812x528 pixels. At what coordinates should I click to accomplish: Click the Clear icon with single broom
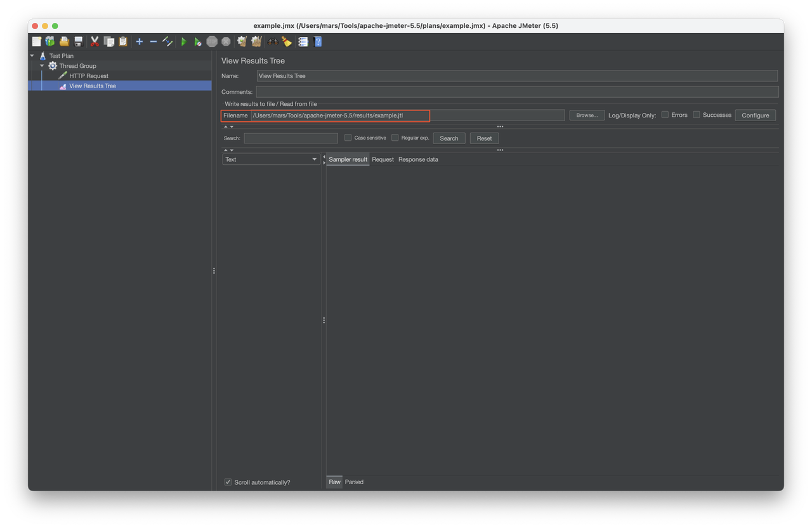coord(242,42)
